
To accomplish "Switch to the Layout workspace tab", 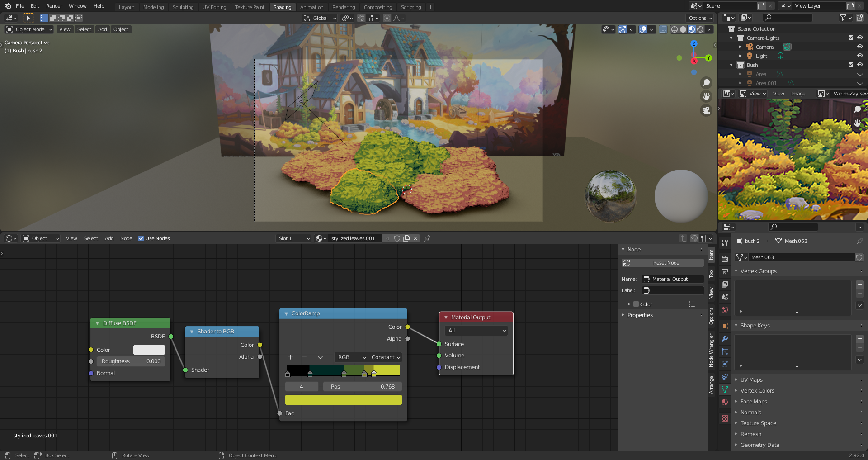I will [x=127, y=7].
